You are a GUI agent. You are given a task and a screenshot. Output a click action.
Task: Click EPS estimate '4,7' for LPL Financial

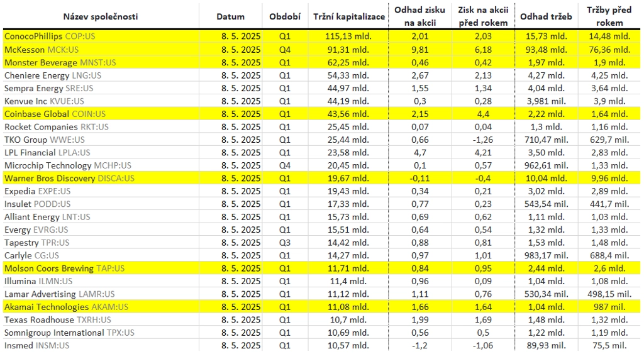click(x=419, y=153)
